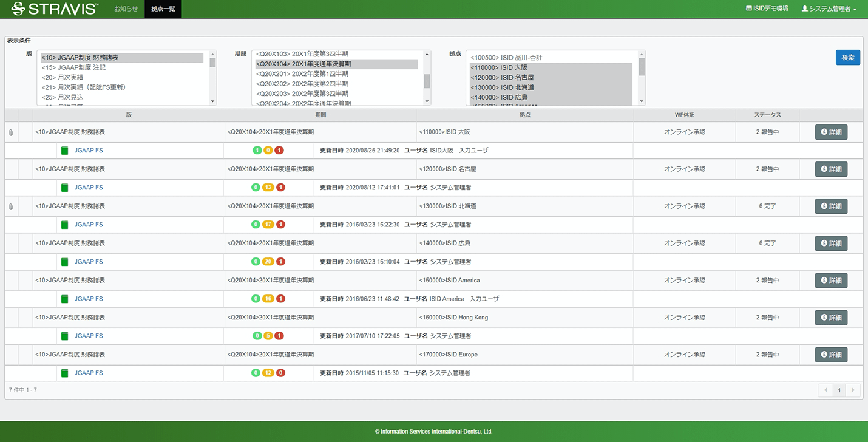
Task: Open JGAAP FS link in 2017/07/10 row
Action: (89, 336)
